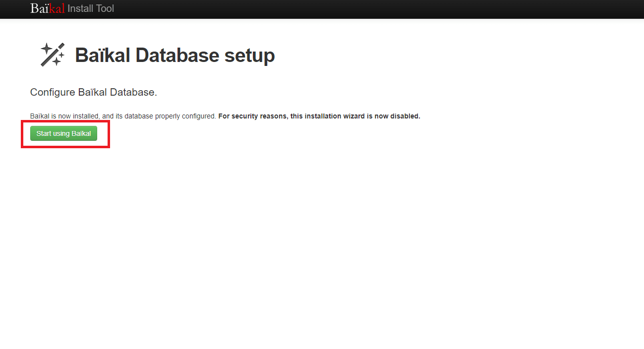Open the Baïkal Install Tool brand link

pyautogui.click(x=72, y=8)
